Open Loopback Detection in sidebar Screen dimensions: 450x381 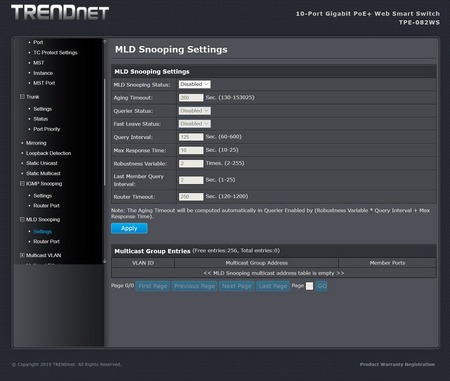click(48, 153)
